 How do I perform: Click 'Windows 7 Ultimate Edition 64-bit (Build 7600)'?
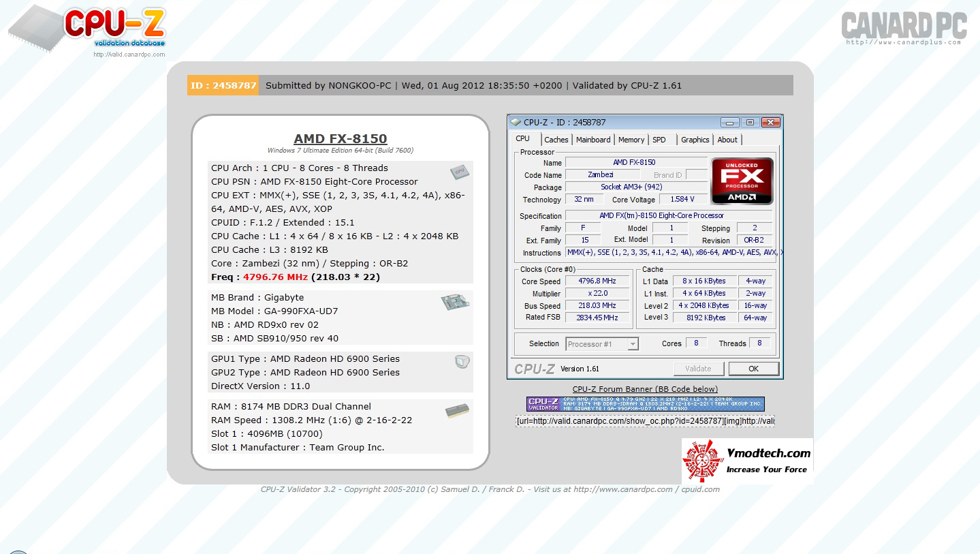(x=341, y=151)
